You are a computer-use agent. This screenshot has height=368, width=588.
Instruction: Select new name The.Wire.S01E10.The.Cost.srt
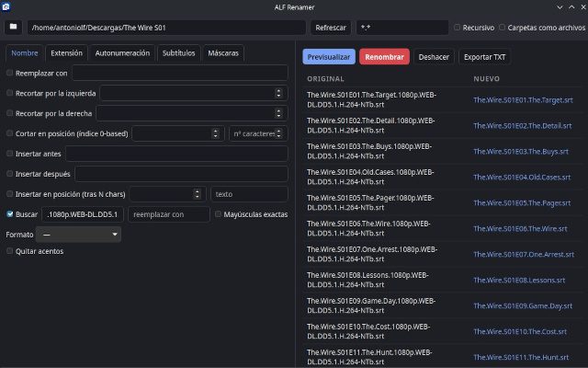(520, 331)
